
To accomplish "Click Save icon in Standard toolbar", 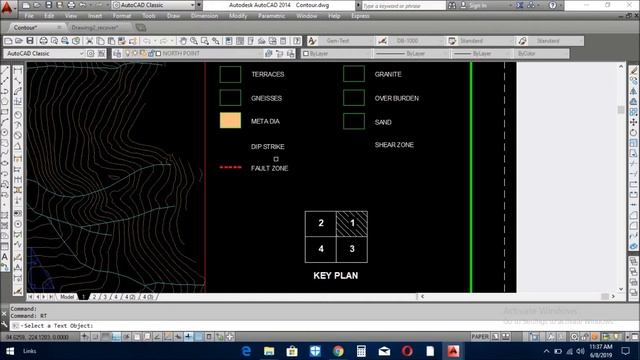I will tap(30, 41).
